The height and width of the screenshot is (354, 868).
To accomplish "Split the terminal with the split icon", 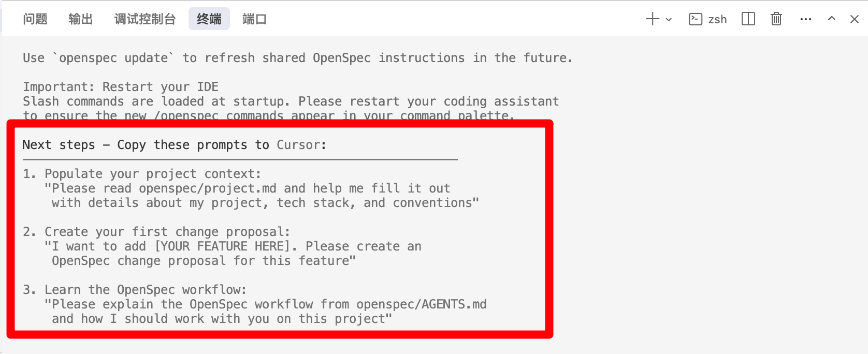I will [748, 19].
